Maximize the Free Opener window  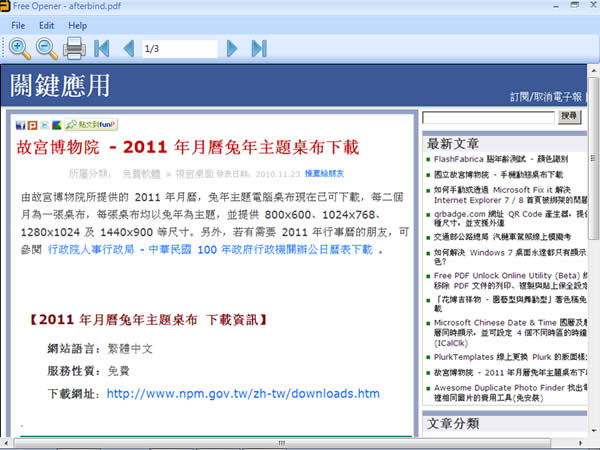click(x=574, y=5)
